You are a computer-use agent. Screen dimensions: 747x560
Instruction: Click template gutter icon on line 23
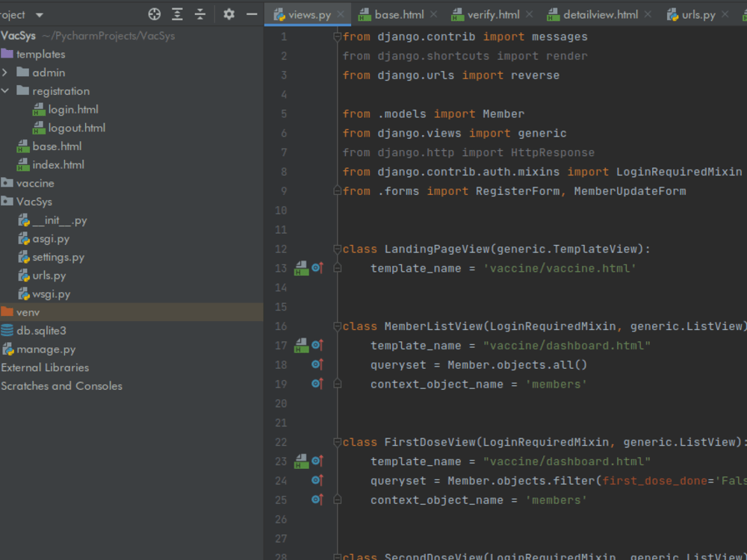point(301,461)
